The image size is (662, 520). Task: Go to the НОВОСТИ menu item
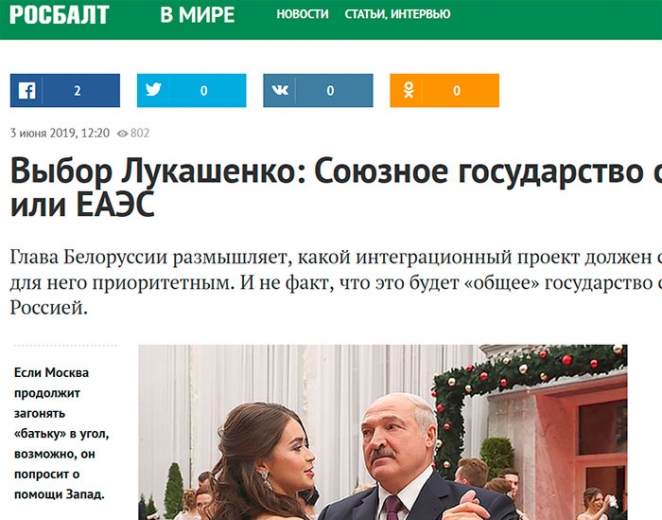coord(302,14)
